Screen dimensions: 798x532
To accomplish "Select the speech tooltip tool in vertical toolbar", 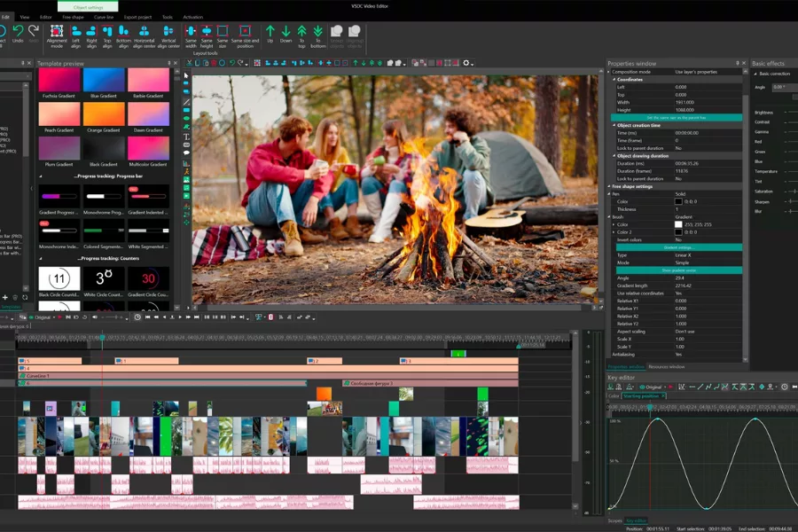I will [186, 153].
